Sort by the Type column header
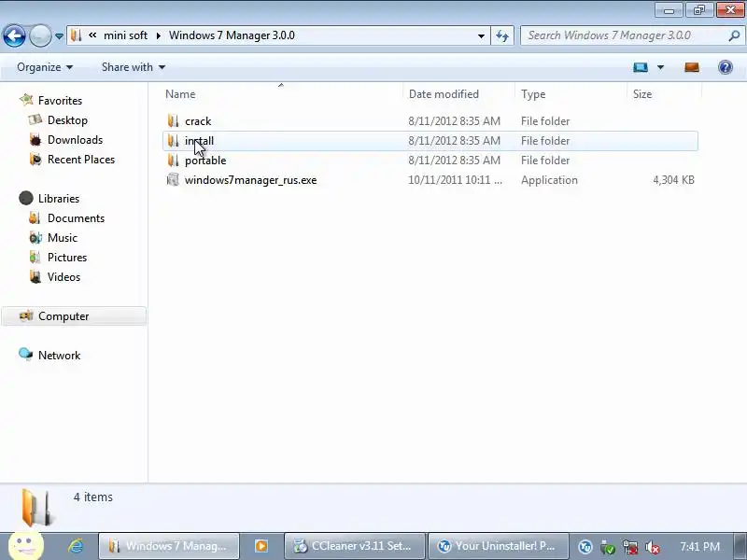The image size is (747, 560). coord(533,94)
